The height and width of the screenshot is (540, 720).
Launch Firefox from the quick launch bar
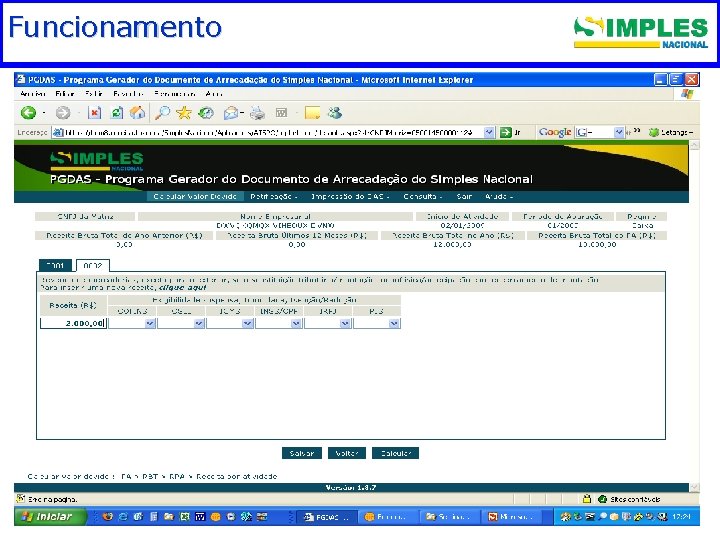(108, 517)
